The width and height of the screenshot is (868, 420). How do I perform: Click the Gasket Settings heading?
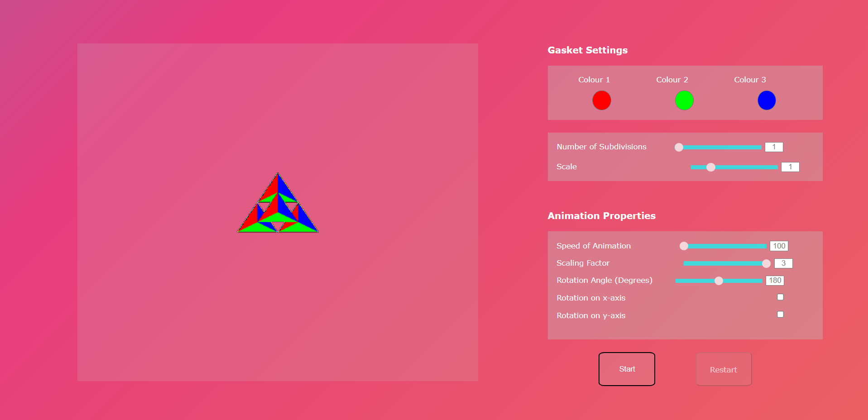click(x=587, y=50)
